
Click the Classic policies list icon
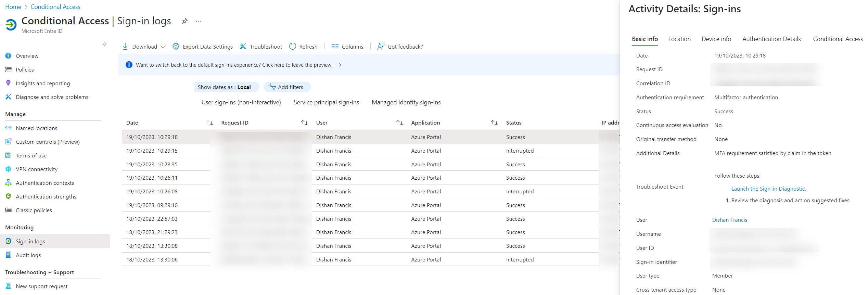click(8, 210)
